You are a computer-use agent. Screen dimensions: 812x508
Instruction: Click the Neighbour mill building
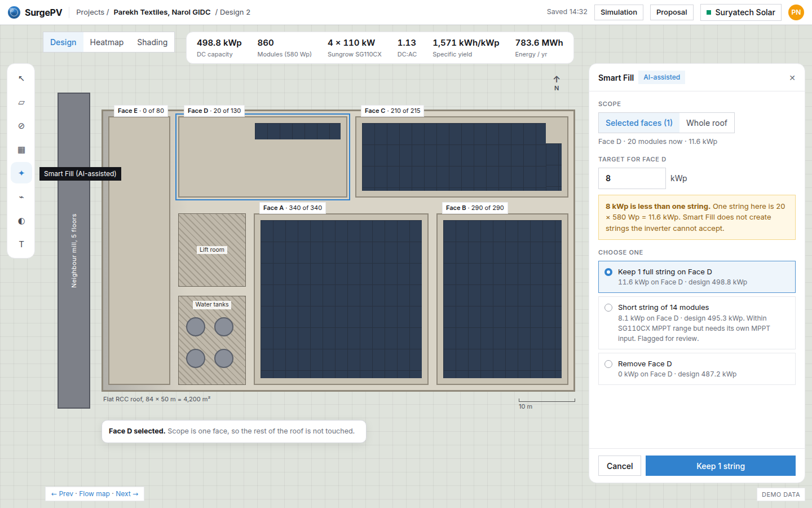(74, 251)
